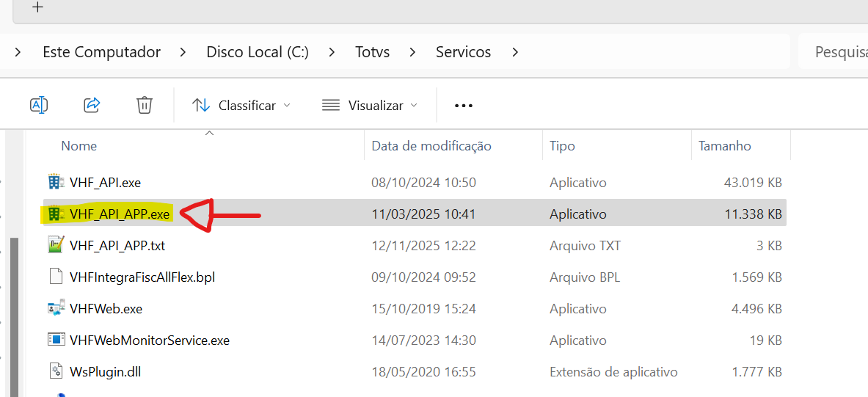Viewport: 868px width, 397px height.
Task: Sort by Data de modificação column header
Action: click(431, 146)
